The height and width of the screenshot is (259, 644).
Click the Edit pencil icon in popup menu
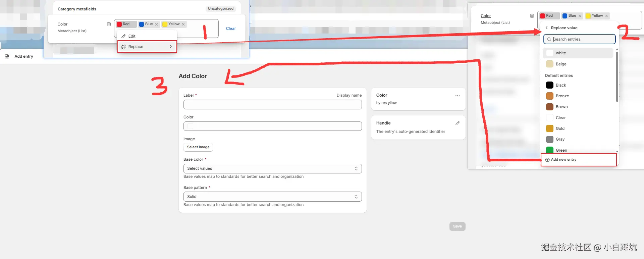tap(123, 36)
